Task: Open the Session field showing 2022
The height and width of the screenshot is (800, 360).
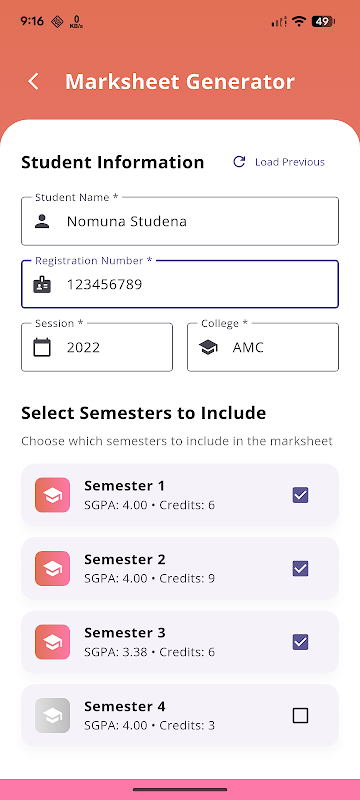Action: pyautogui.click(x=97, y=347)
